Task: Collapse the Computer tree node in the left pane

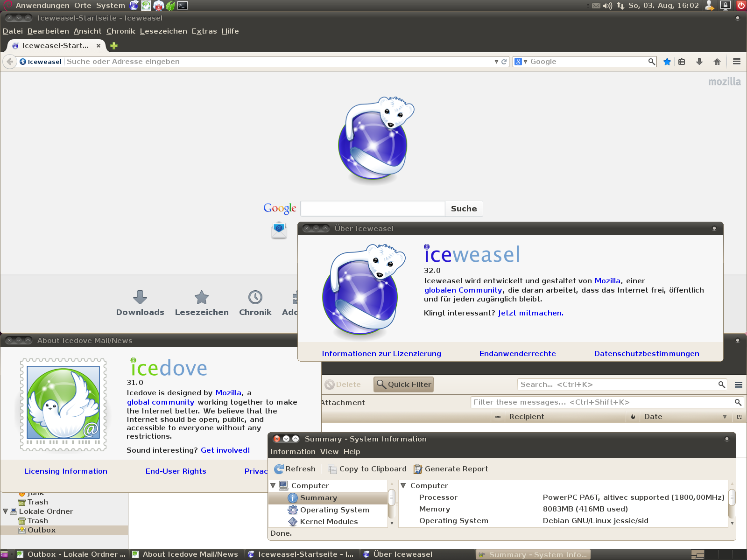Action: (x=273, y=486)
